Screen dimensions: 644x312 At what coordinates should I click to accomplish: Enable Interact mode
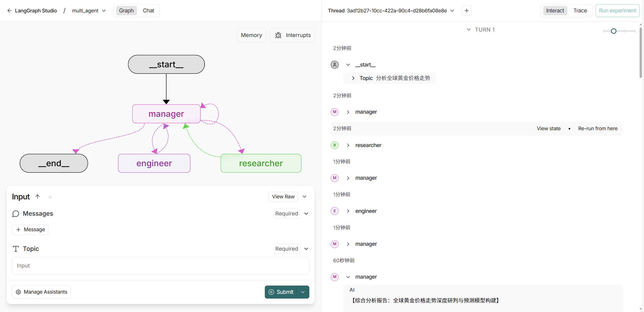point(555,11)
